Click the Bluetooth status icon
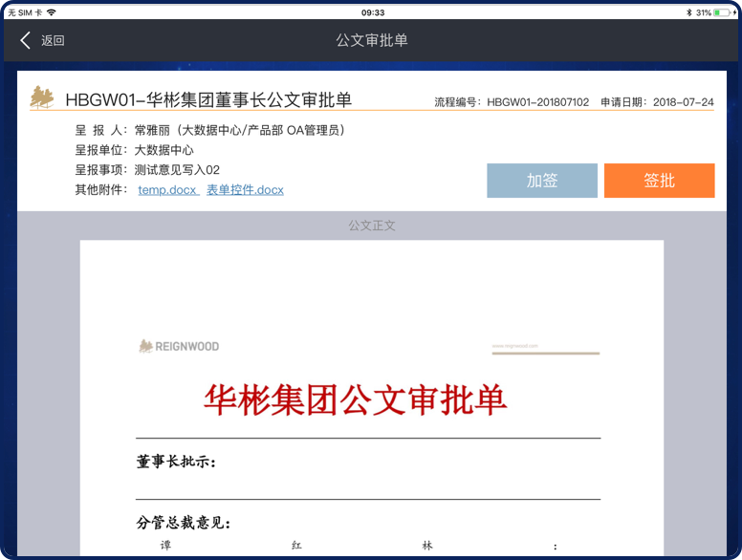Viewport: 742px width, 560px height. click(x=689, y=12)
